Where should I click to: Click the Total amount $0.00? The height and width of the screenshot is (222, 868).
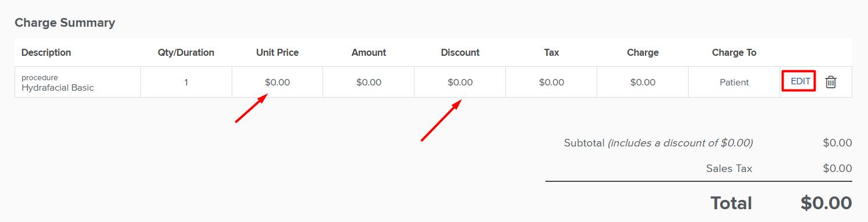pos(826,203)
